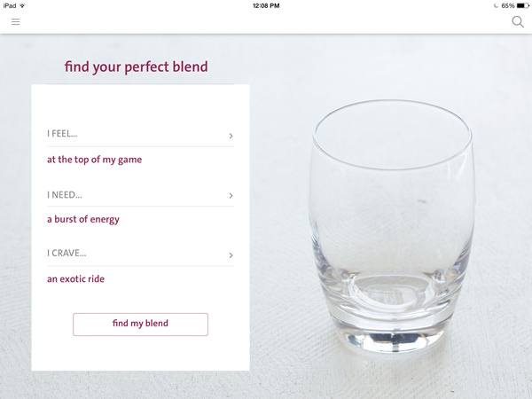This screenshot has width=532, height=399.
Task: Tap the 12:08 PM clock
Action: (x=266, y=5)
